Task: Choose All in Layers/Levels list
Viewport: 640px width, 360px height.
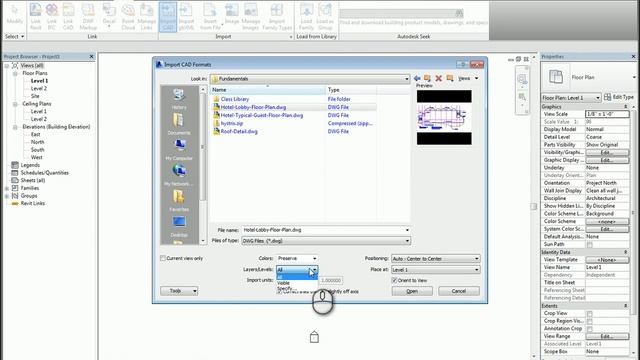Action: click(x=297, y=277)
